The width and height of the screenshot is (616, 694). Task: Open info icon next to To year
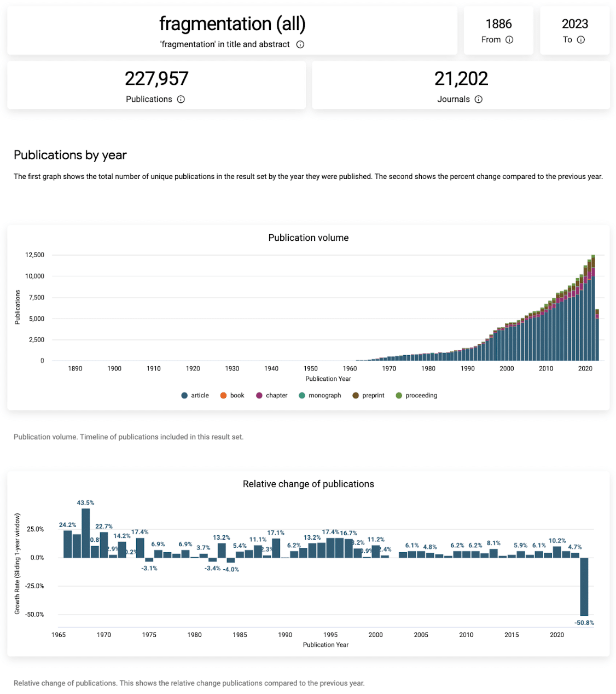pyautogui.click(x=582, y=39)
